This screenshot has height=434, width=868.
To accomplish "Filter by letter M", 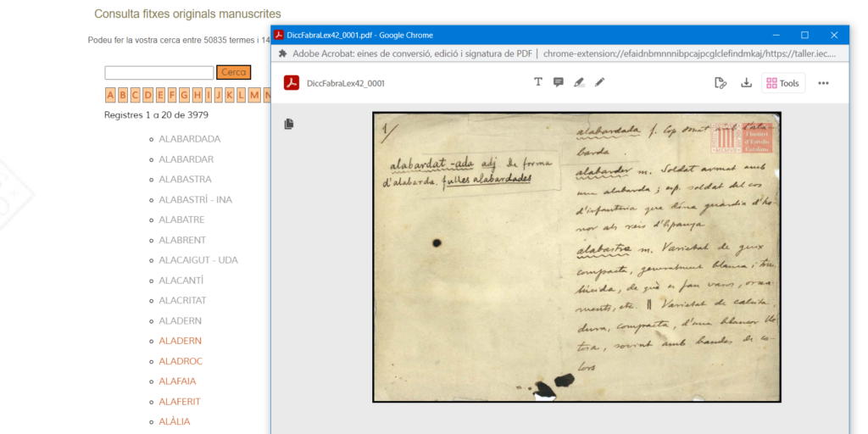I will coord(254,95).
